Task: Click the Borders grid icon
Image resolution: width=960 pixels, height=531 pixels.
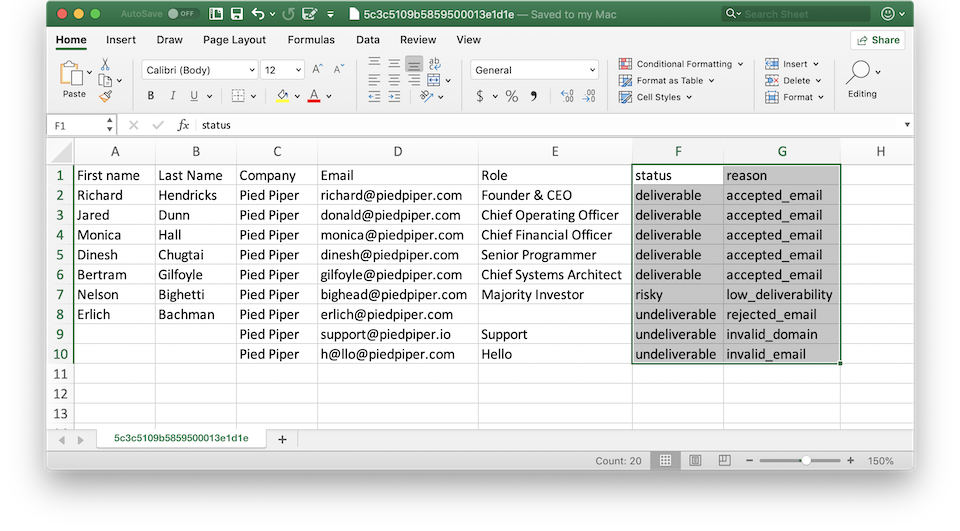Action: point(238,96)
